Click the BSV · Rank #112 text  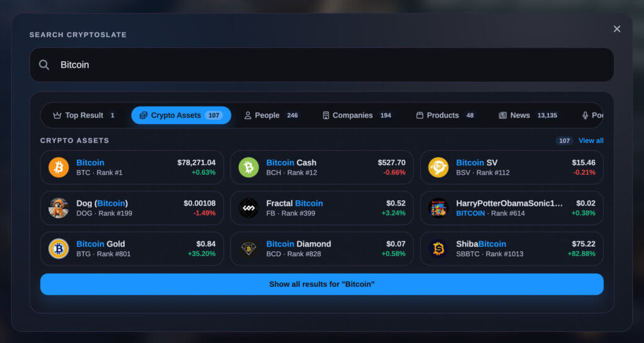click(483, 172)
